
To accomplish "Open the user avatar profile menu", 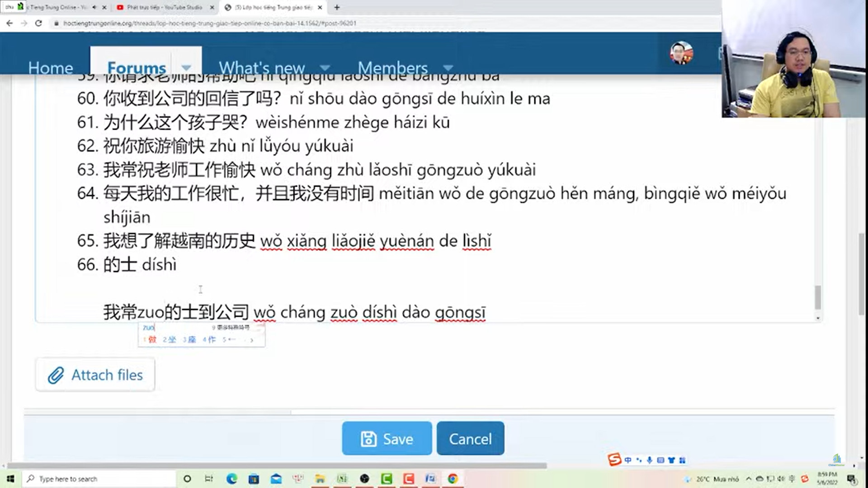I will (681, 53).
